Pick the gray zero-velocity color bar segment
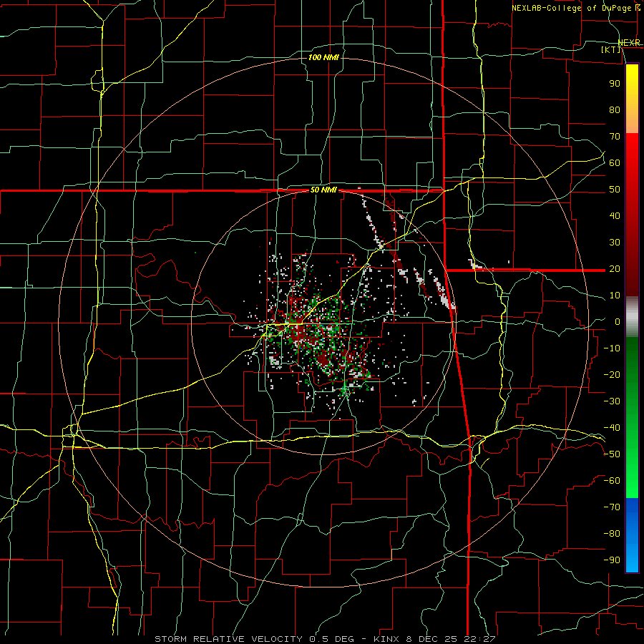 tap(632, 317)
